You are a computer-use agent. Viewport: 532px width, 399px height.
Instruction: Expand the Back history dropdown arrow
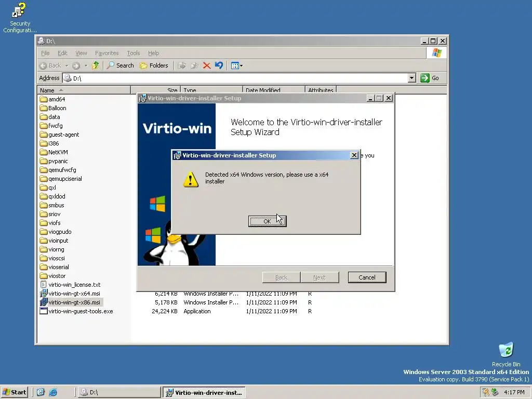click(x=67, y=65)
